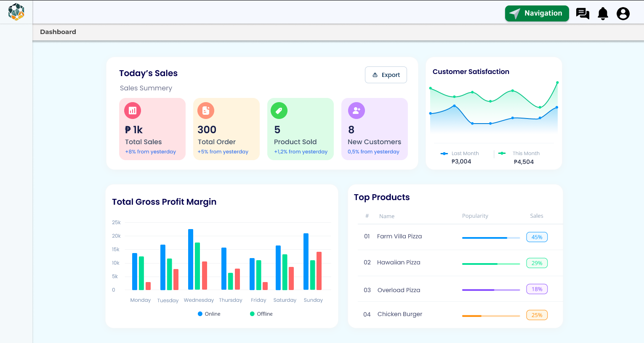
Task: Click the 18% sales badge
Action: 537,289
